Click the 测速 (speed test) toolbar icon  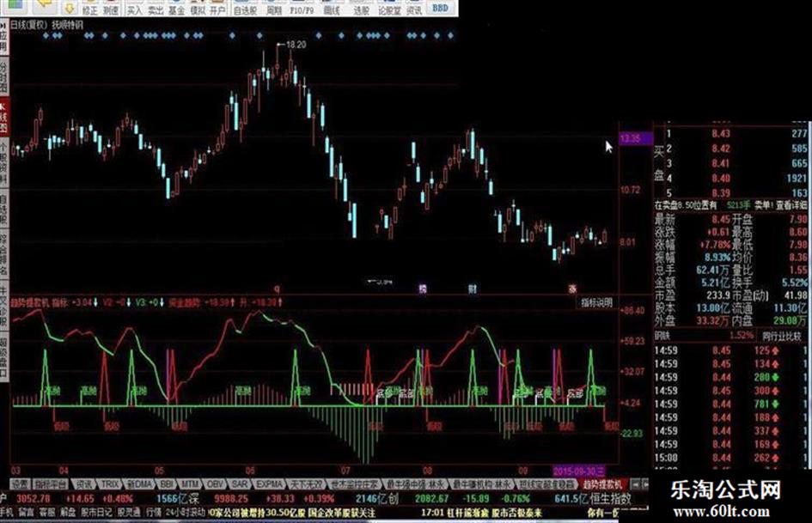click(x=111, y=8)
